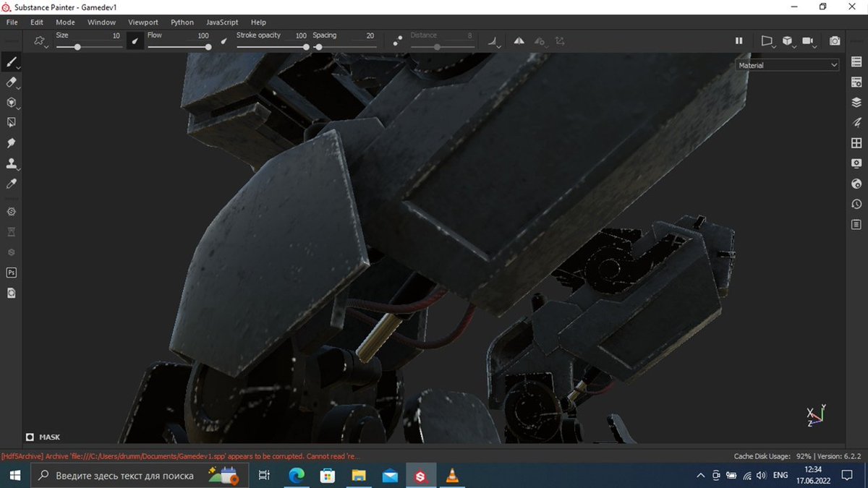Open the Texture Set List panel
868x488 pixels.
coord(856,62)
